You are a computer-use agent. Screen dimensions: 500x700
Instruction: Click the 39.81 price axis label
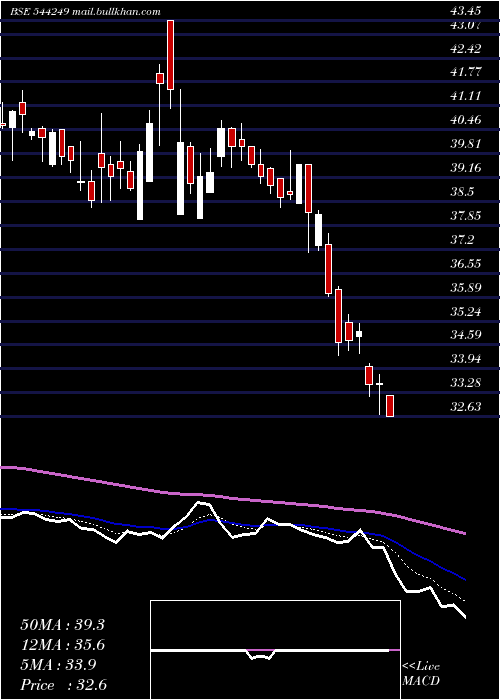click(x=466, y=144)
